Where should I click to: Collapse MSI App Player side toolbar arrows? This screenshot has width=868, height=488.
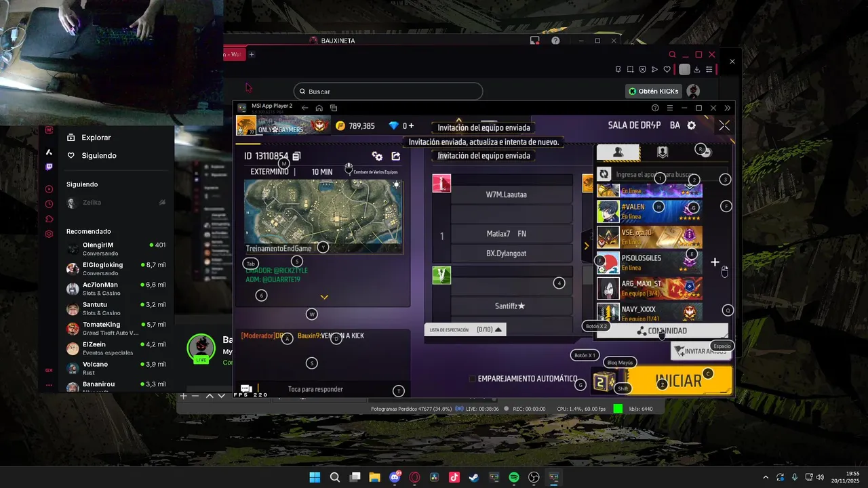(x=728, y=108)
